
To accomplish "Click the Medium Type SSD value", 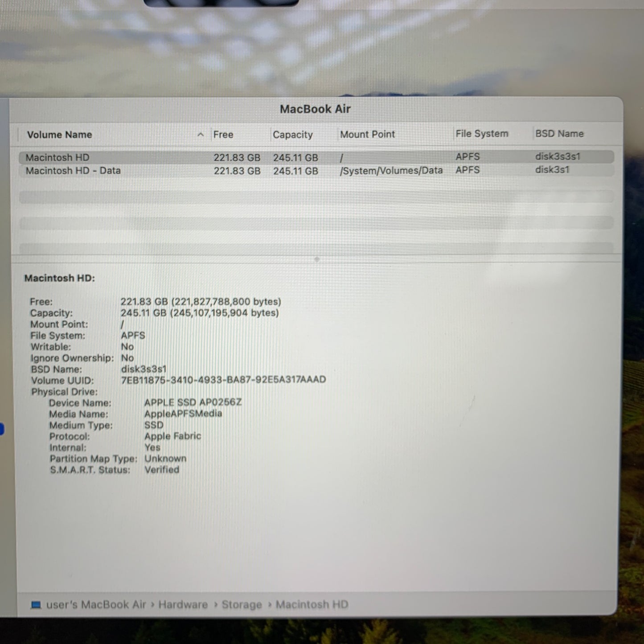I will point(154,425).
